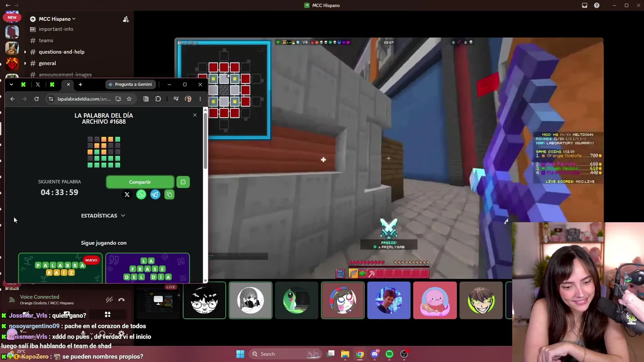Screen dimensions: 644x362
Task: Close the active Chrome tab
Action: pos(68,84)
